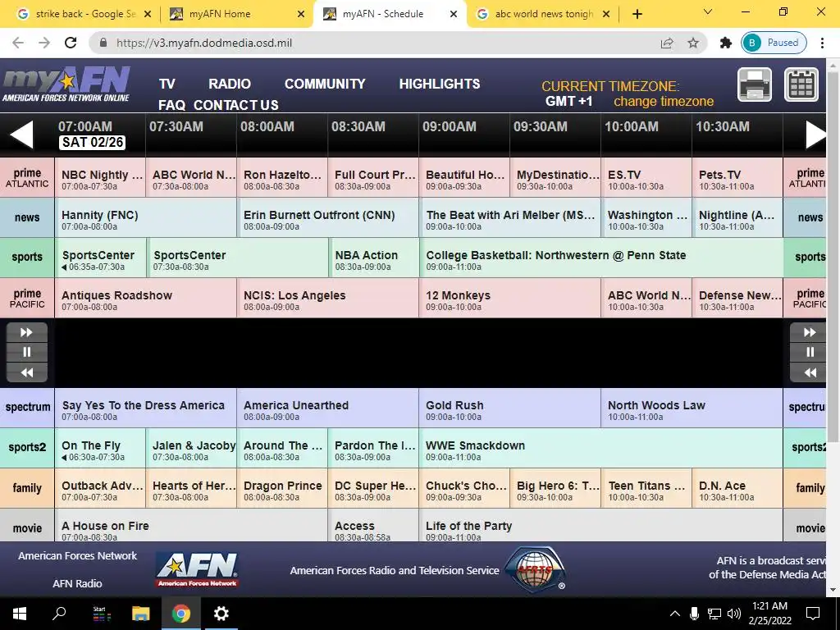Advance schedule with right white arrow
Viewport: 840px width, 630px height.
click(816, 134)
